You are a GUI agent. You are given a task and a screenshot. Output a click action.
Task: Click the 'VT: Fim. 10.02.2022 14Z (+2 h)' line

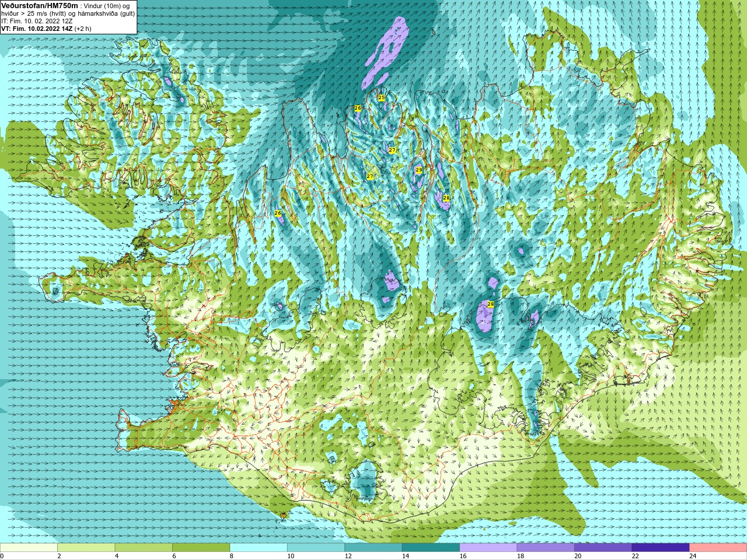pos(46,29)
